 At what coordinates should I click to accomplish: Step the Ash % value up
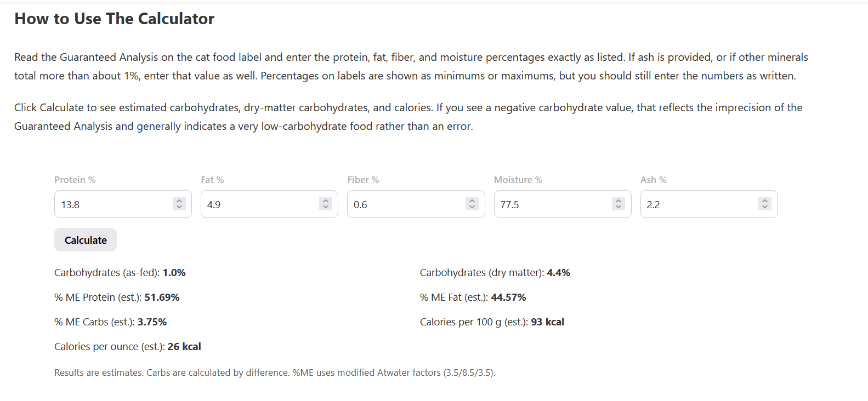point(765,201)
